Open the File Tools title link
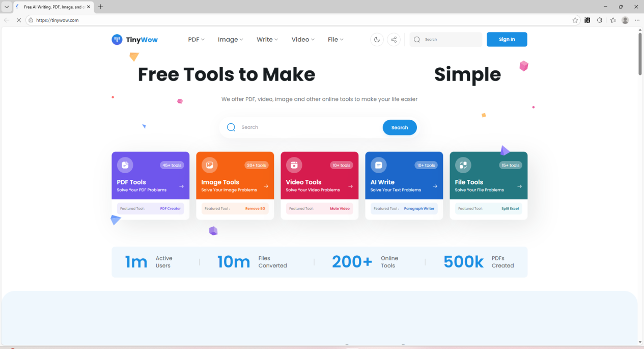 point(469,182)
